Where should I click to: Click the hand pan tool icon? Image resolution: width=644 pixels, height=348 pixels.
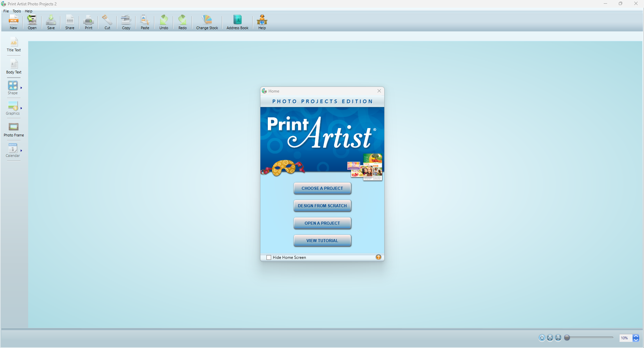coord(542,338)
